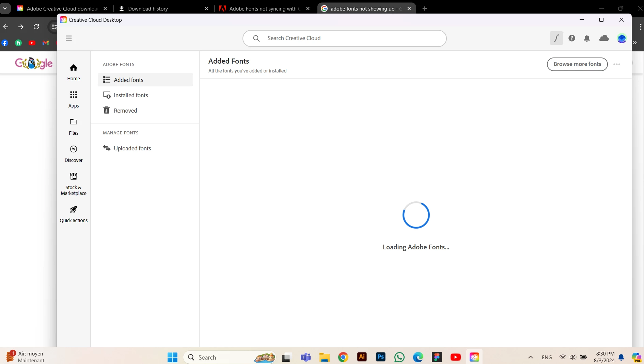Switch to Adobe Creative Cloud download tab
Viewport: 644px width, 364px height.
(x=62, y=9)
